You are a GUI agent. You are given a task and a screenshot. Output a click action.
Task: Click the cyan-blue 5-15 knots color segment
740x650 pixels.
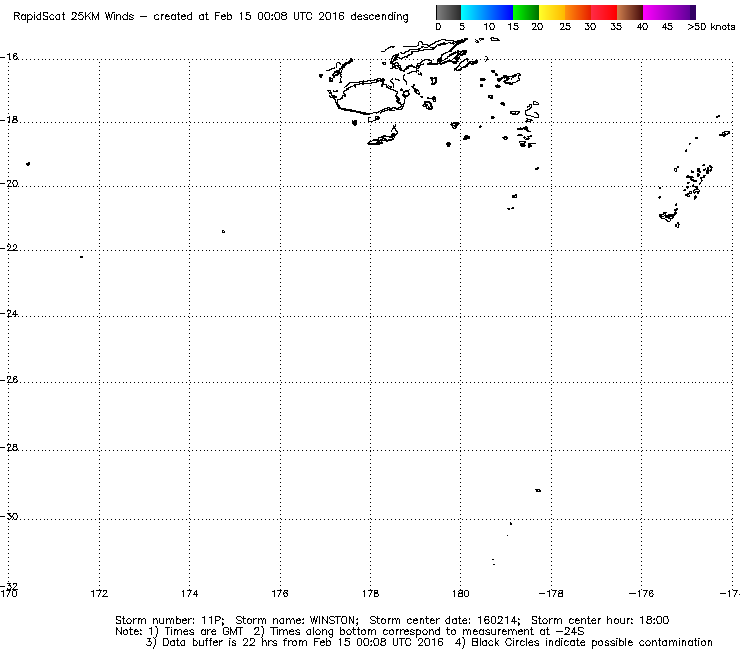[x=487, y=12]
